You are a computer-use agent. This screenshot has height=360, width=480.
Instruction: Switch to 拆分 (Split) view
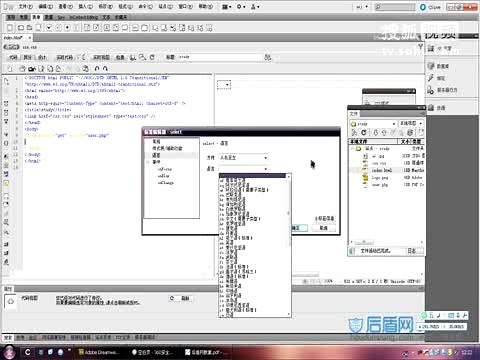tap(27, 57)
